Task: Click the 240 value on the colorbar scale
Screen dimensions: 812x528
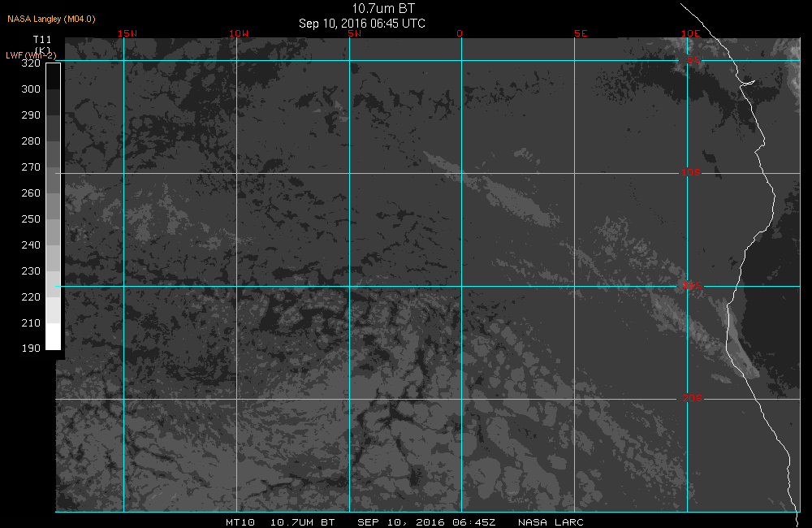Action: [31, 245]
